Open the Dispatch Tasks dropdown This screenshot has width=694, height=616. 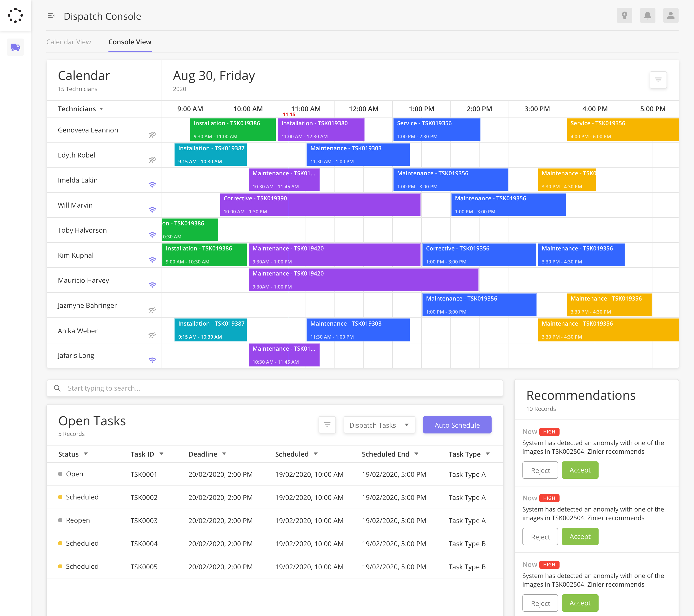coord(379,425)
